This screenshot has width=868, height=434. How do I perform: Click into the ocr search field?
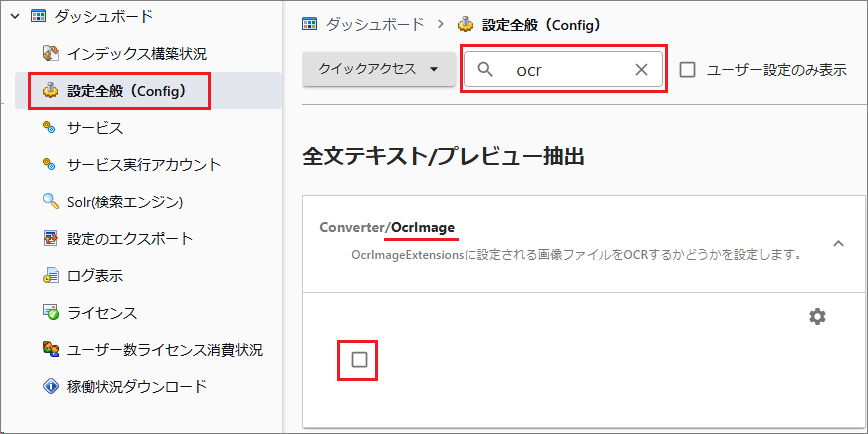(x=570, y=70)
